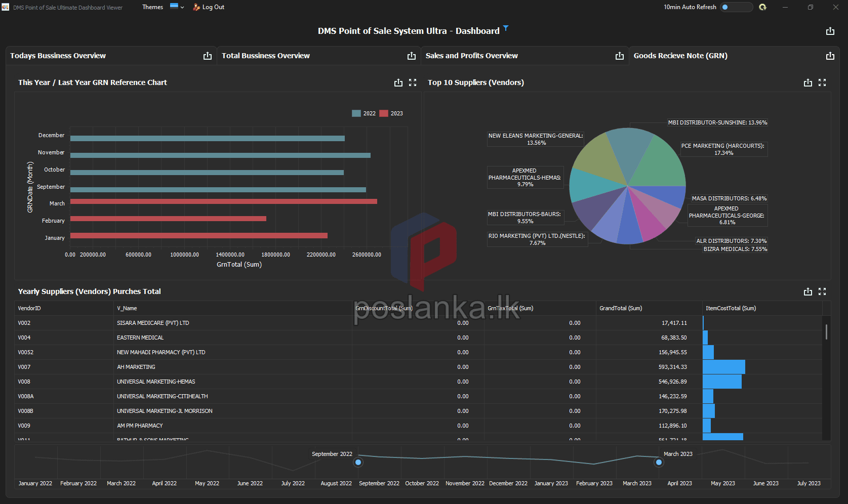Click the Log Out user icon

click(x=196, y=7)
